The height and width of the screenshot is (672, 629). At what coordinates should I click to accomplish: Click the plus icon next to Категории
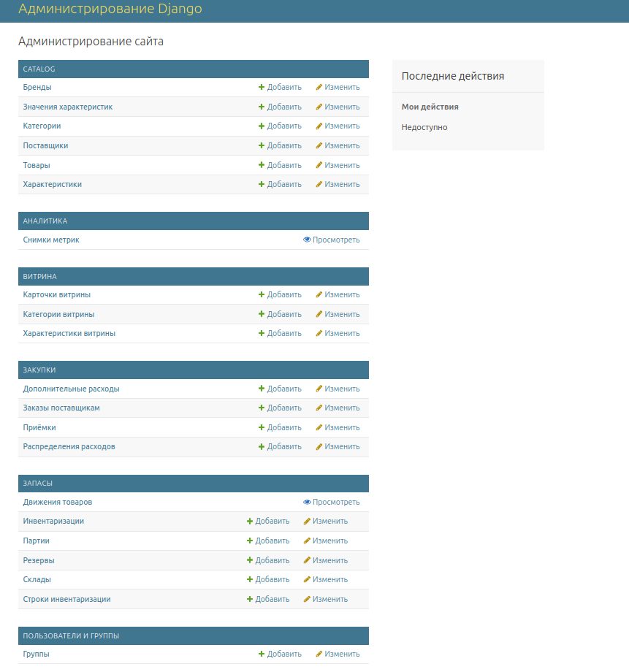pos(261,126)
